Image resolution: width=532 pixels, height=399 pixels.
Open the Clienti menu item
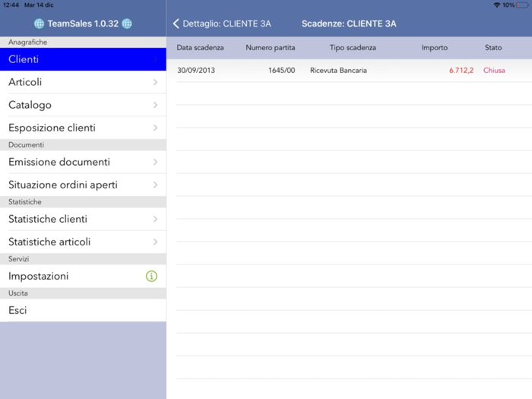tap(83, 59)
